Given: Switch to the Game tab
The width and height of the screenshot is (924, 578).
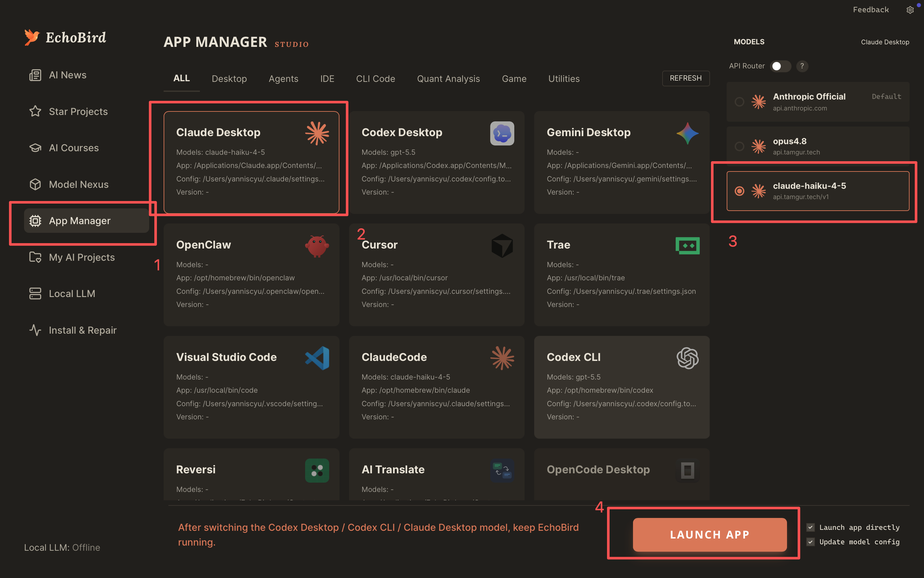Looking at the screenshot, I should (x=514, y=79).
